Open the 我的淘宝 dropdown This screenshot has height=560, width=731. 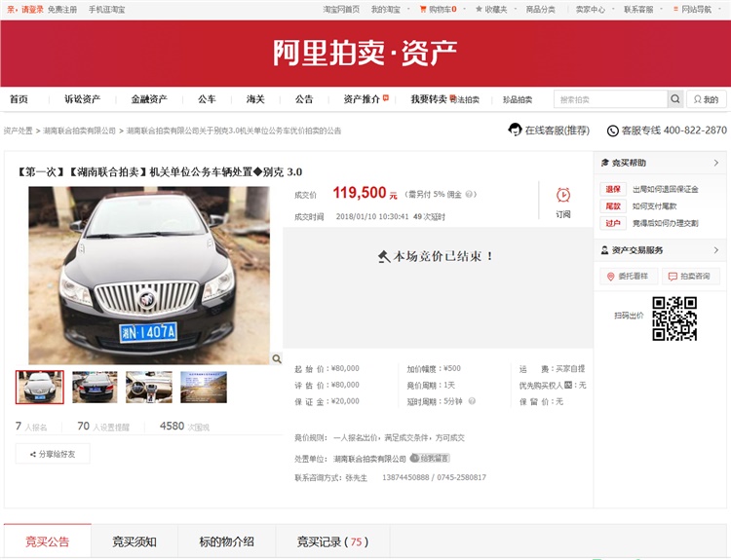point(390,10)
